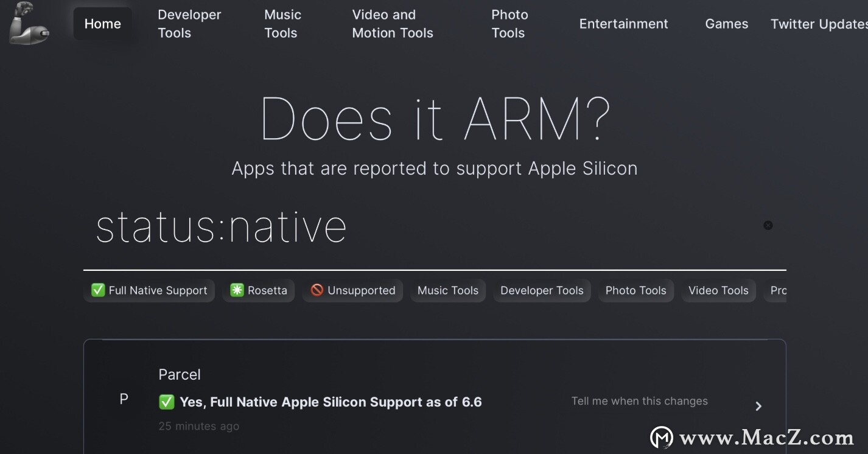Click Tell me when this changes
This screenshot has height=454, width=868.
[640, 401]
